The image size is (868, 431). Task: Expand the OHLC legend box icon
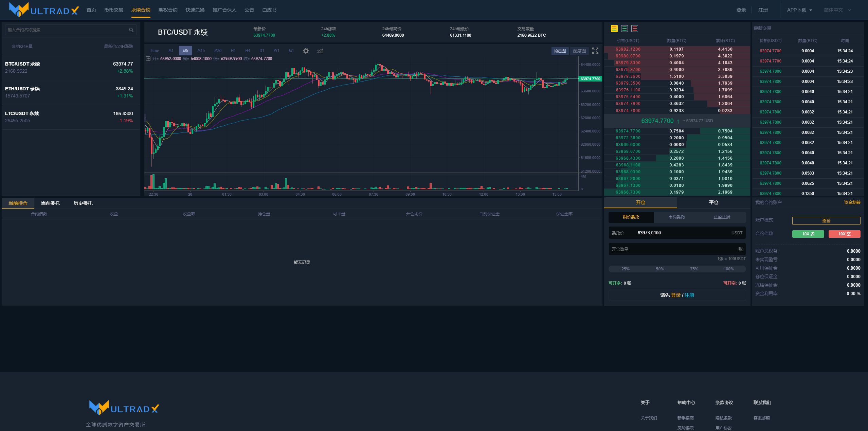click(148, 59)
